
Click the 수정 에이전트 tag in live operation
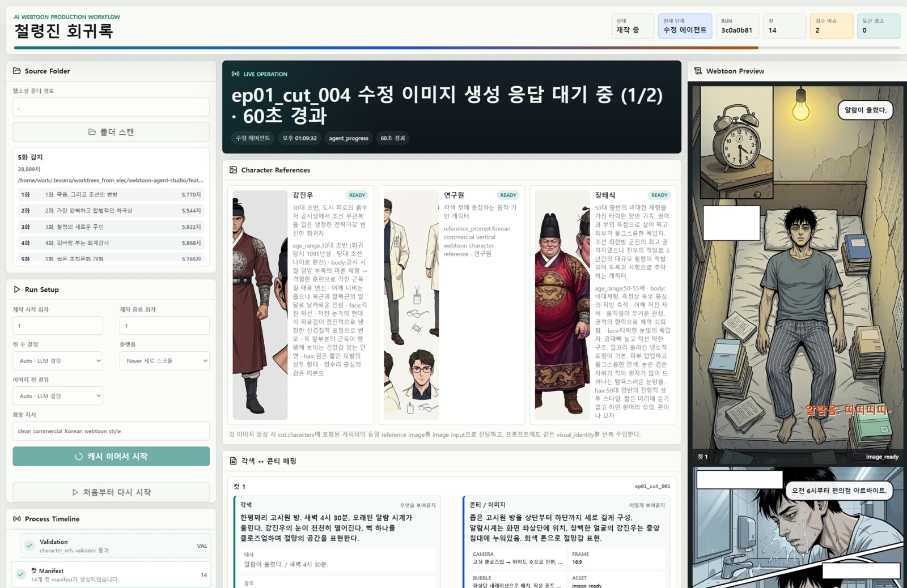coord(253,138)
